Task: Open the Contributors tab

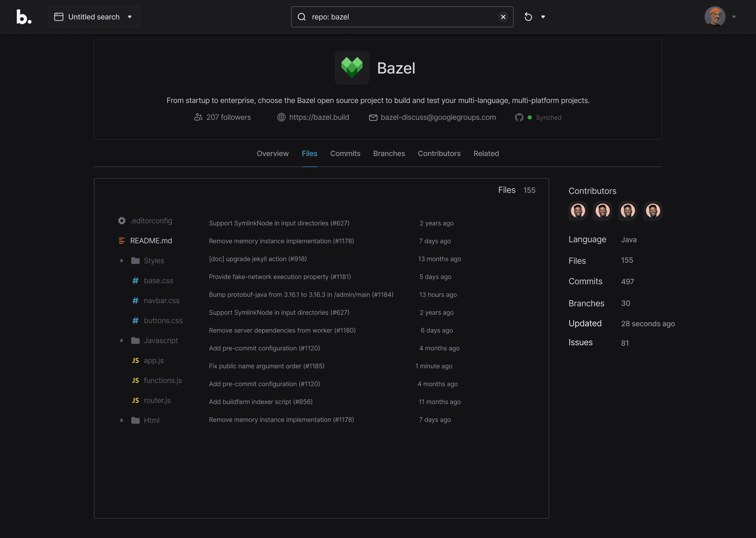Action: [x=439, y=153]
